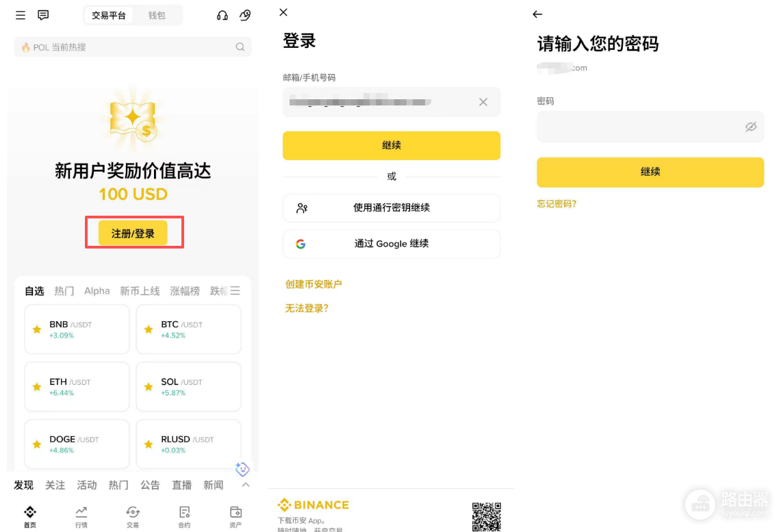Image resolution: width=781 pixels, height=532 pixels.
Task: Select the Alpha market tab
Action: pyautogui.click(x=97, y=291)
